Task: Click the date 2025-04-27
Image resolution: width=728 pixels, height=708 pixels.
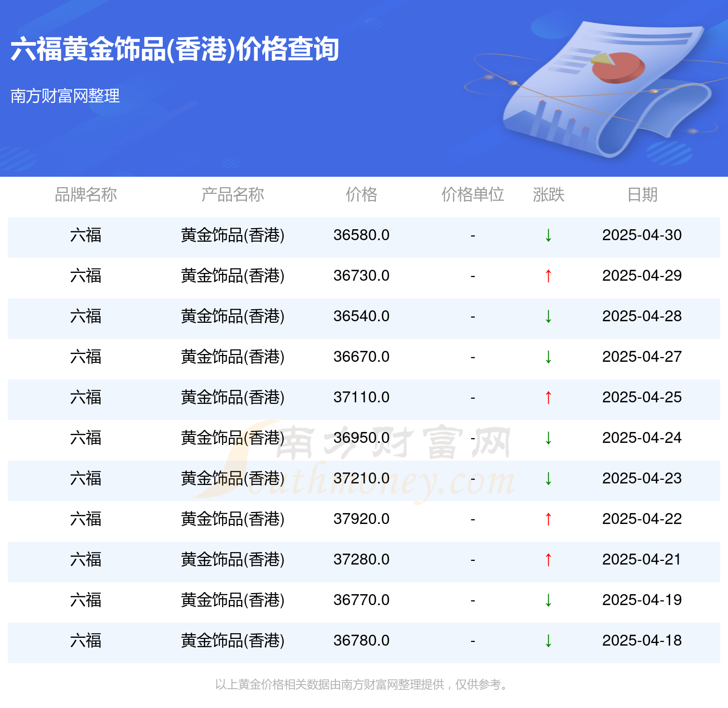Action: (642, 357)
